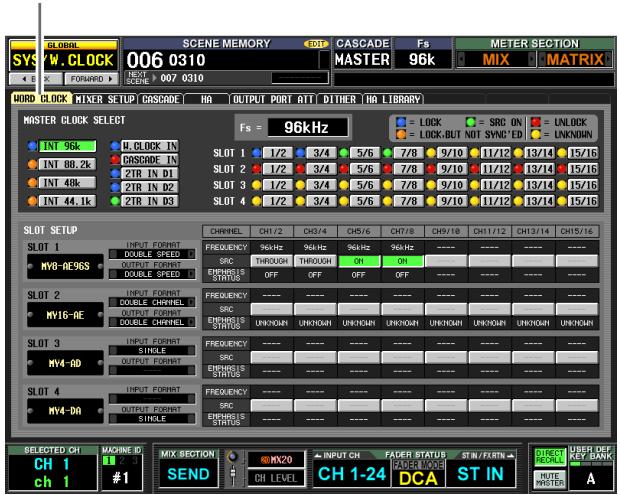Image resolution: width=620 pixels, height=495 pixels.
Task: Select SLOT 2 channel 15/16 clock
Action: pyautogui.click(x=583, y=169)
